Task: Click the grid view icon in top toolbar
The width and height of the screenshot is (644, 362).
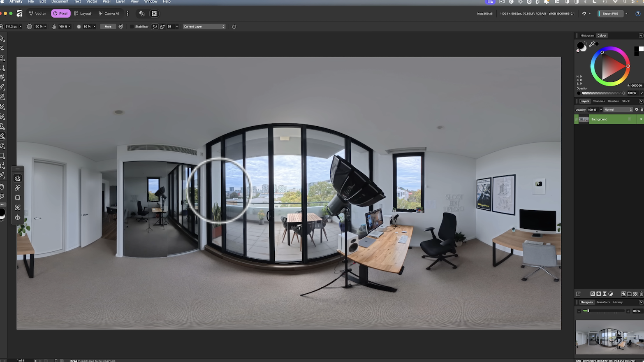Action: point(154,14)
